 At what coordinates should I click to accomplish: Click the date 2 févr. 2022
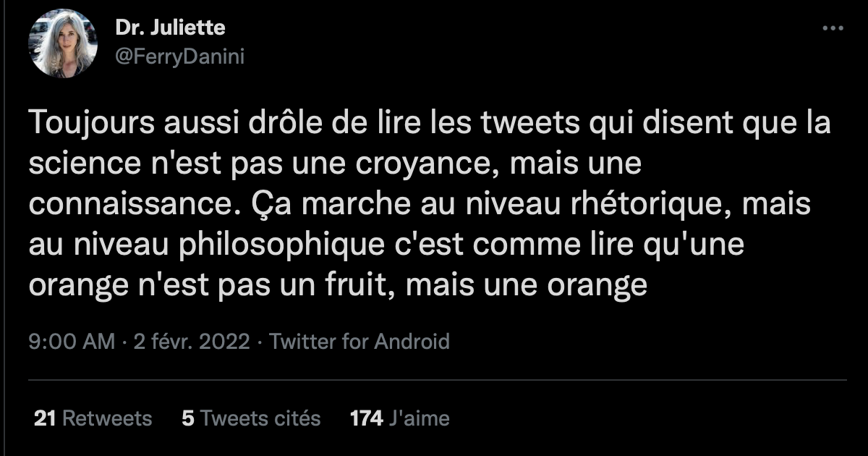coord(192,341)
